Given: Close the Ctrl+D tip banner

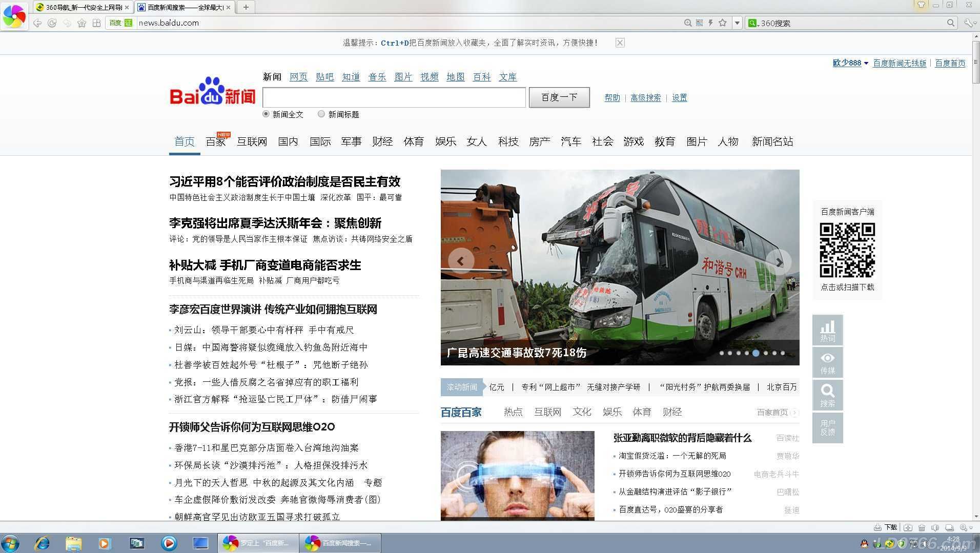Looking at the screenshot, I should click(620, 43).
